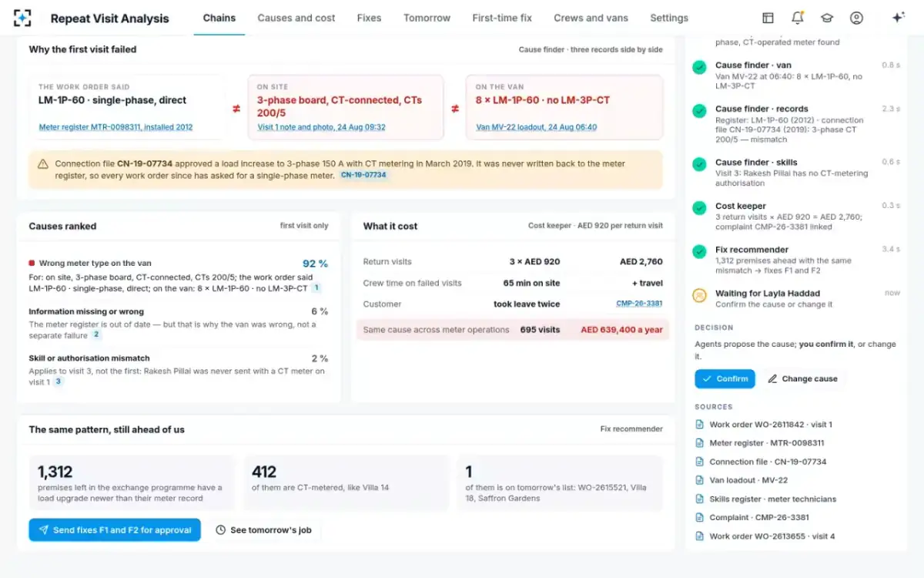Click the Information missing or wrong cause heading
The height and width of the screenshot is (578, 924).
tap(86, 311)
